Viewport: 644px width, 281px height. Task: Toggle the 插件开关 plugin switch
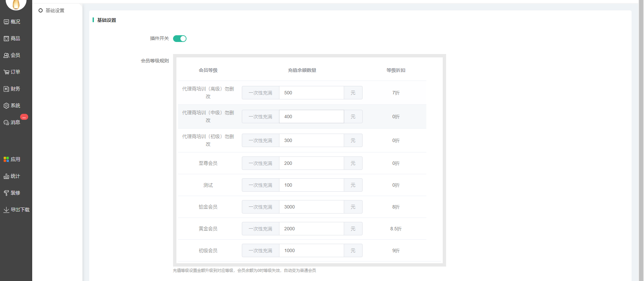[x=179, y=39]
